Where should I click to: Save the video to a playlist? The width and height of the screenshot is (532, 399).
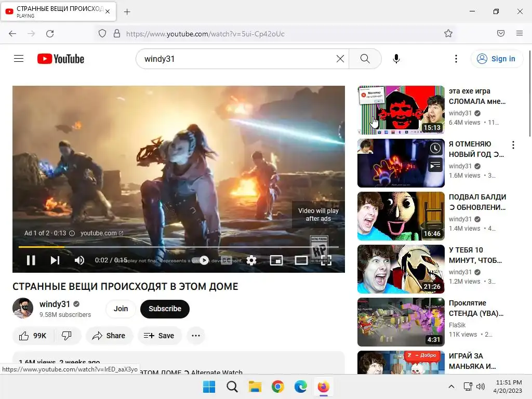pyautogui.click(x=159, y=336)
